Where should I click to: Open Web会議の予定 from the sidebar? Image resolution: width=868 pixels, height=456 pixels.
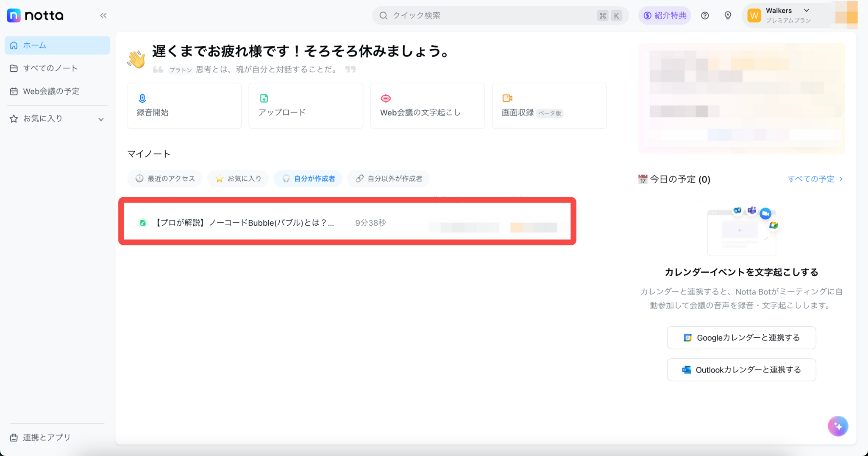[51, 91]
